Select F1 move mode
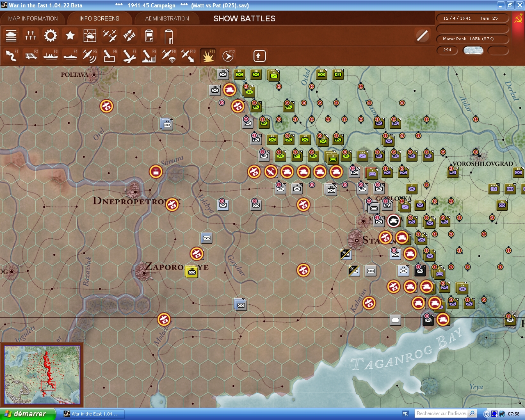 11,55
